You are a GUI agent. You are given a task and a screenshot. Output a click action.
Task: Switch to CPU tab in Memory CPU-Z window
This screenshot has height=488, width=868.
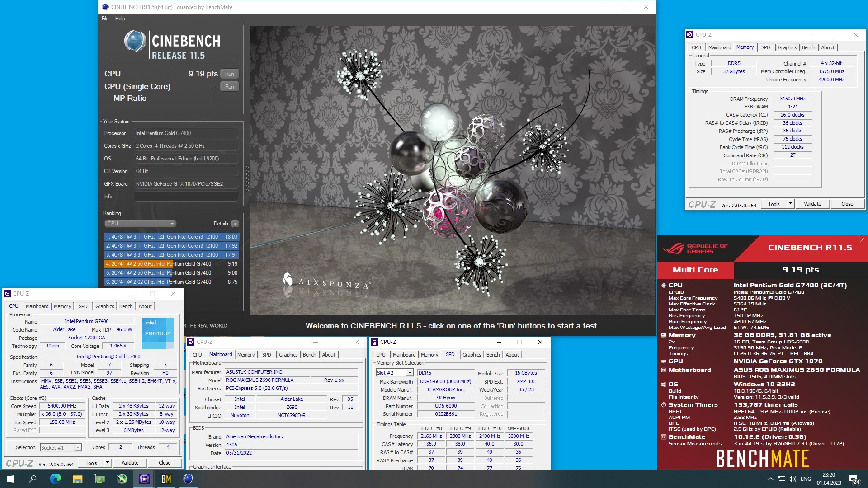(x=696, y=47)
